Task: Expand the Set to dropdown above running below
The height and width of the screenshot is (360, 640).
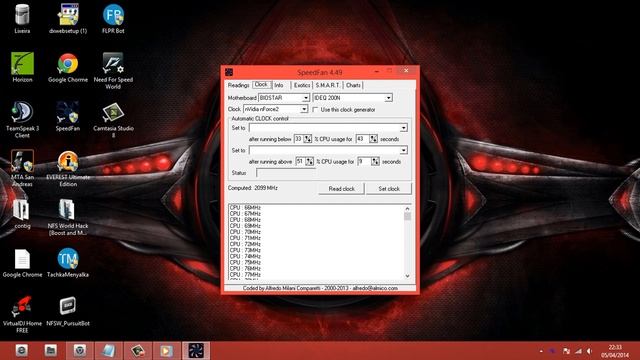Action: [403, 128]
